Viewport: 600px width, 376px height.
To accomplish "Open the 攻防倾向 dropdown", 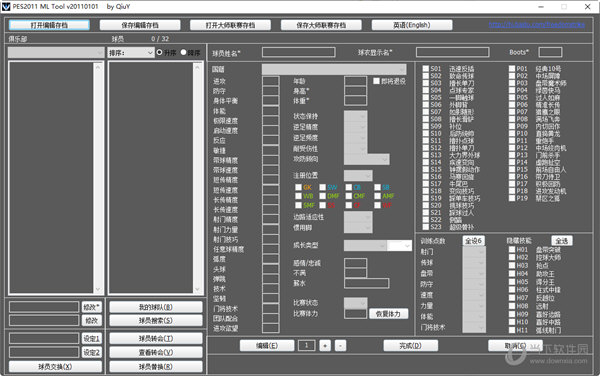I will click(x=367, y=159).
